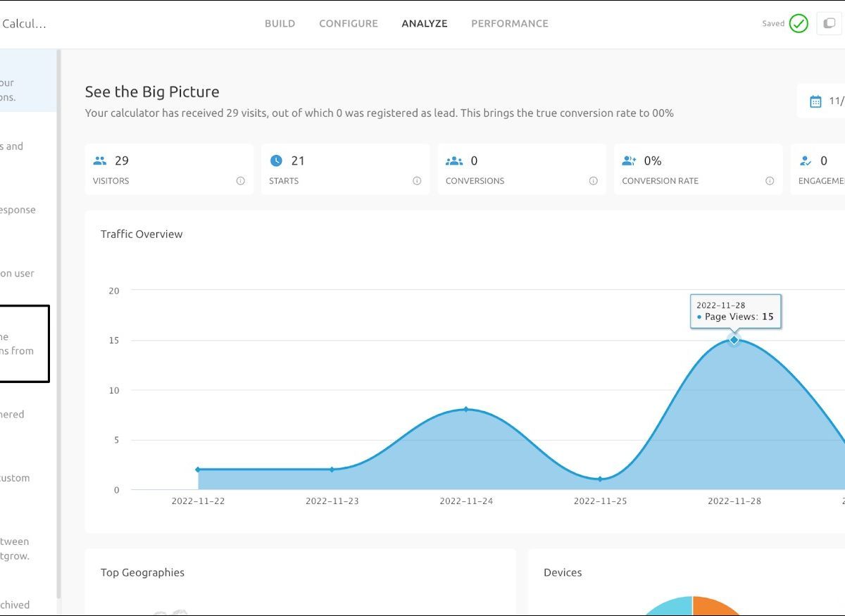Viewport: 845px width, 616px height.
Task: Select the 2022-11-28 peak data point
Action: click(734, 340)
